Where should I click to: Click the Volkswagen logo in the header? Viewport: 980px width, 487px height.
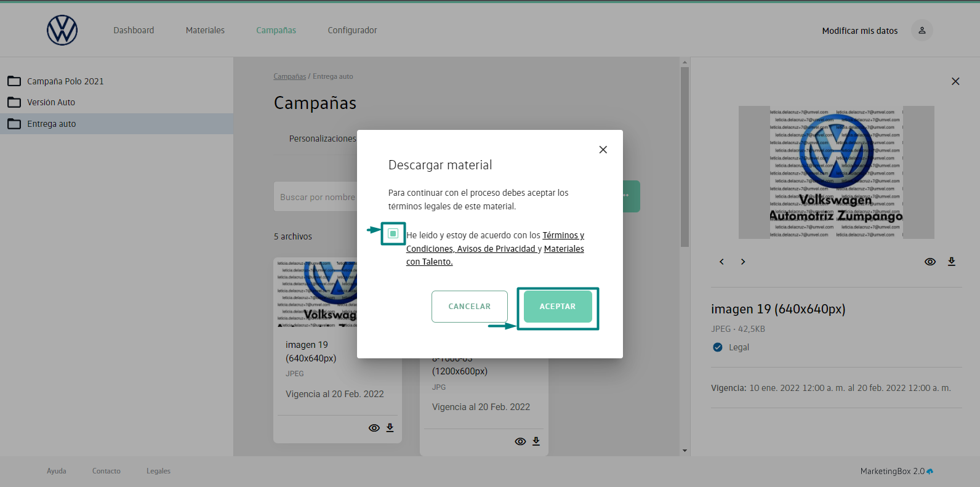click(x=62, y=30)
